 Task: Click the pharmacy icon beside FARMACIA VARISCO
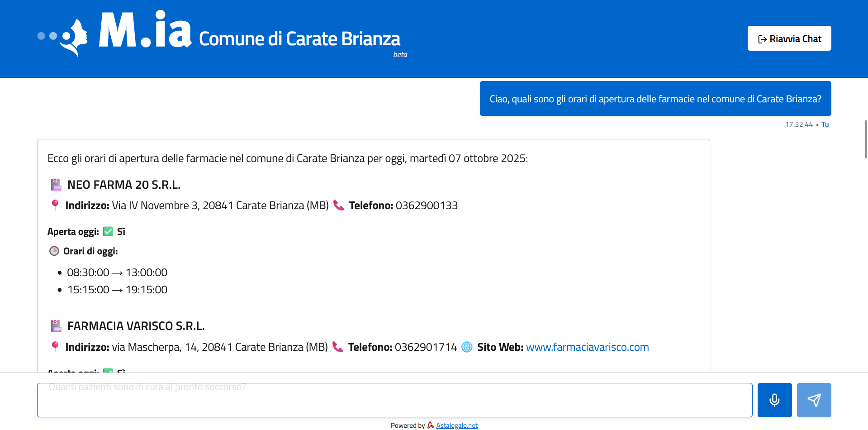pyautogui.click(x=56, y=326)
